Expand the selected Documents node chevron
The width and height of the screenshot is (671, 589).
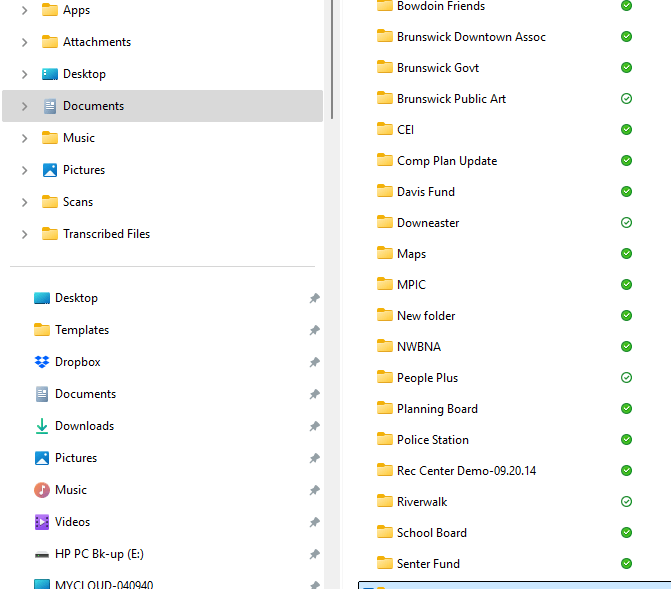[24, 106]
